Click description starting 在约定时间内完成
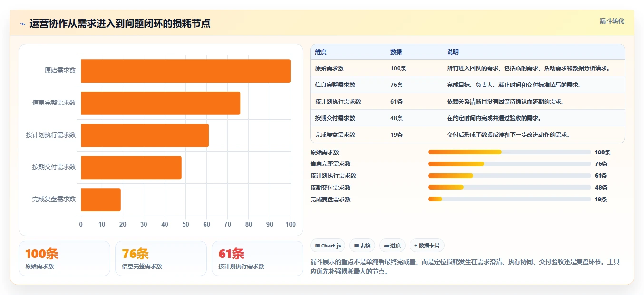 [494, 118]
